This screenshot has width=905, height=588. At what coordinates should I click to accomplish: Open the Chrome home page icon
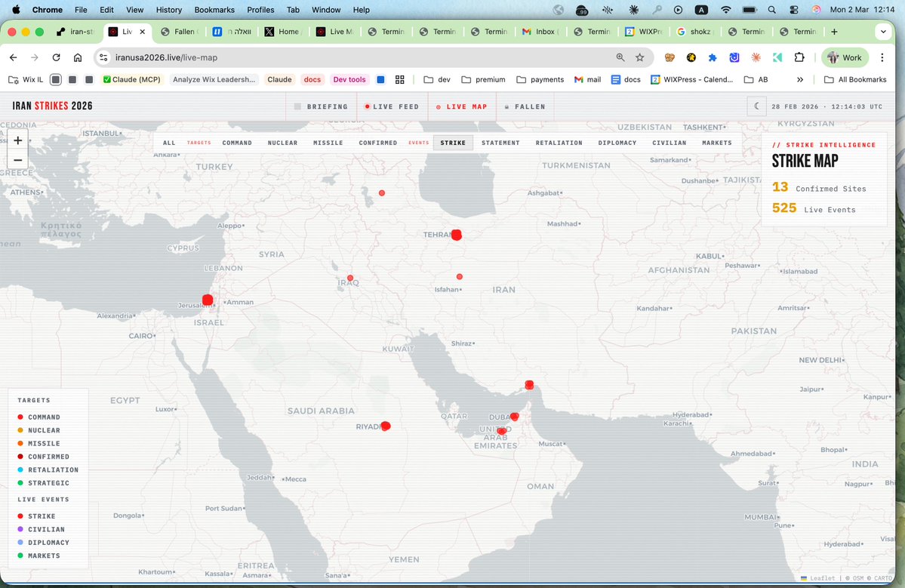pos(78,57)
